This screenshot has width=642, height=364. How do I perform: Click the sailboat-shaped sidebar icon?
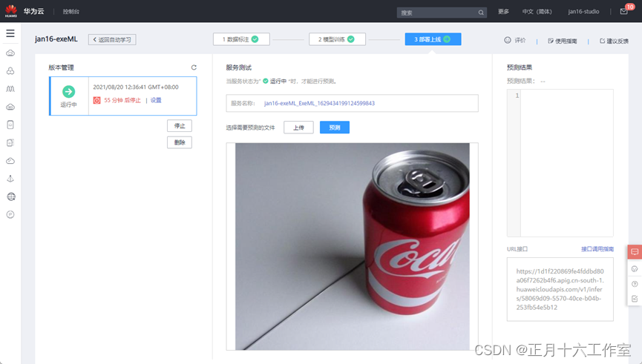pos(10,179)
